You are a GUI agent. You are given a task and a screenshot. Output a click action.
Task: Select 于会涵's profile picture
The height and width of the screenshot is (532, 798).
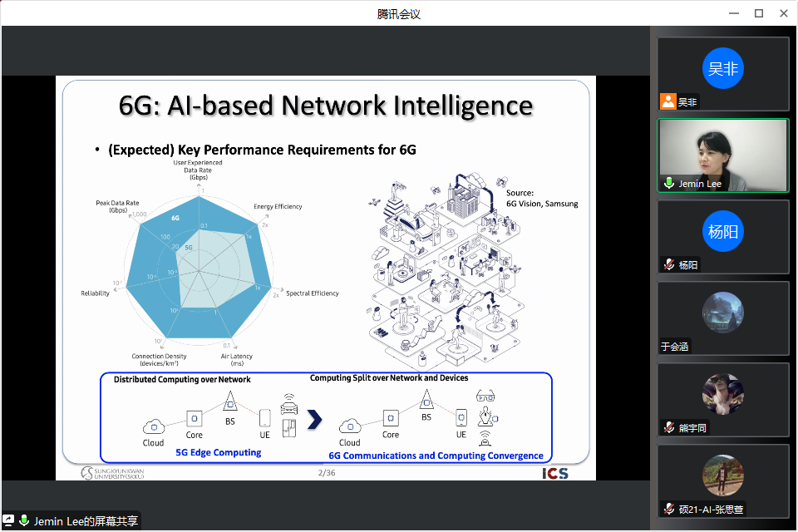tap(722, 313)
